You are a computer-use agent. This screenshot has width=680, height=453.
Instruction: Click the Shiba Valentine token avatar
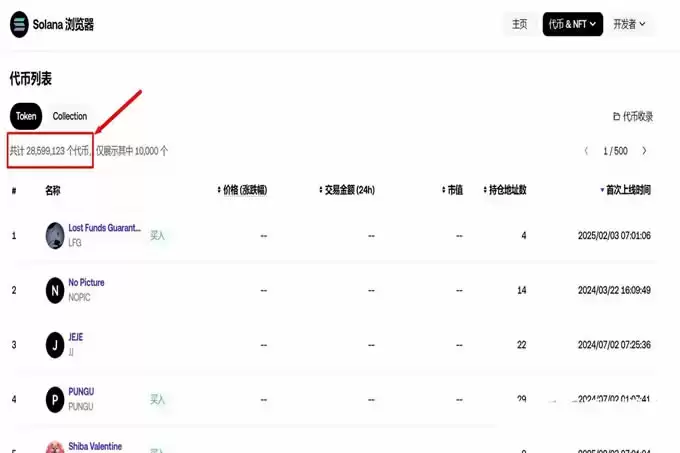point(55,447)
